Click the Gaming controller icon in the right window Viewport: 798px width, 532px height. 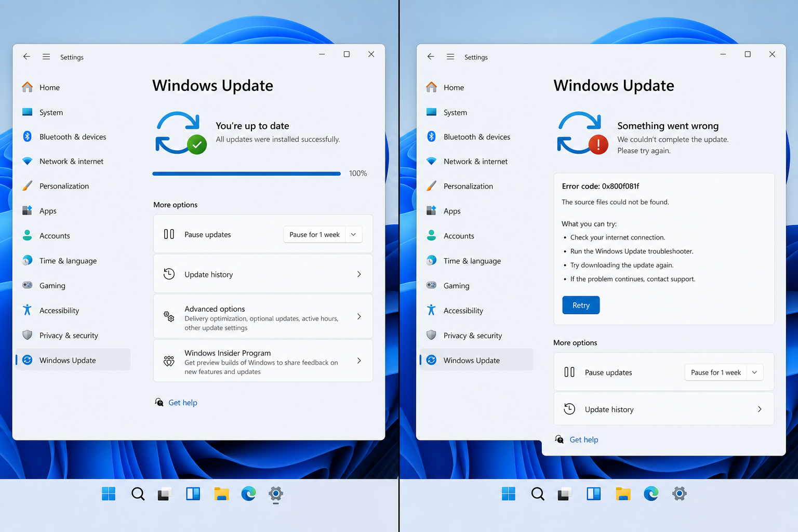(431, 285)
